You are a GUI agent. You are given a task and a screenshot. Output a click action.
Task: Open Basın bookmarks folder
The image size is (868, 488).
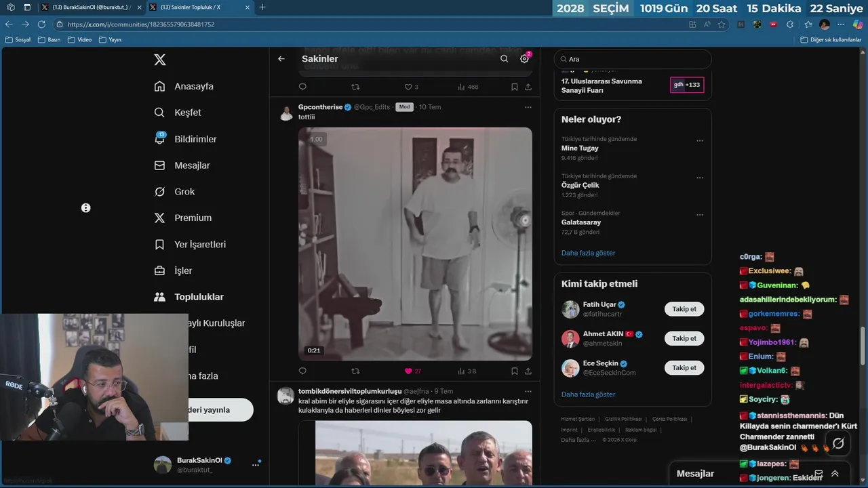click(x=50, y=39)
